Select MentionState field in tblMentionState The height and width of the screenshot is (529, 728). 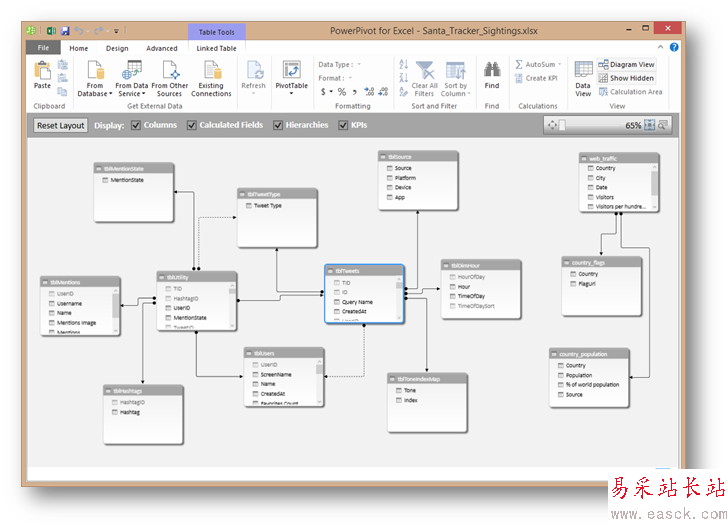click(123, 180)
